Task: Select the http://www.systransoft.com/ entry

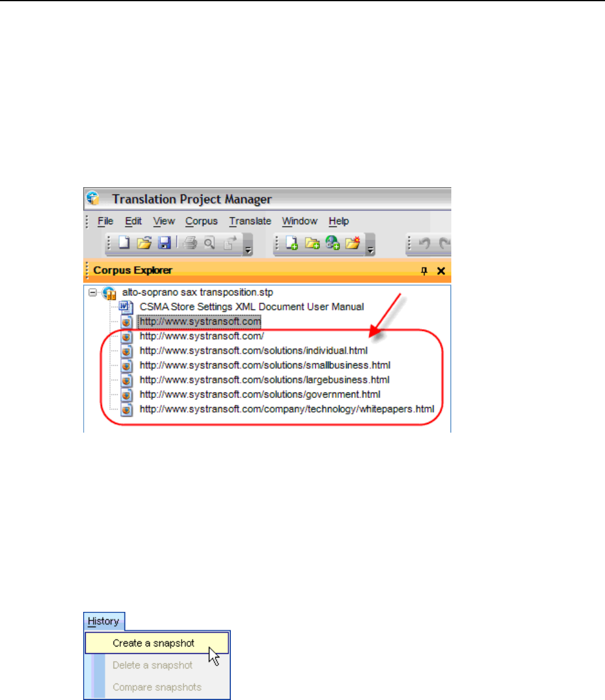Action: 202,336
